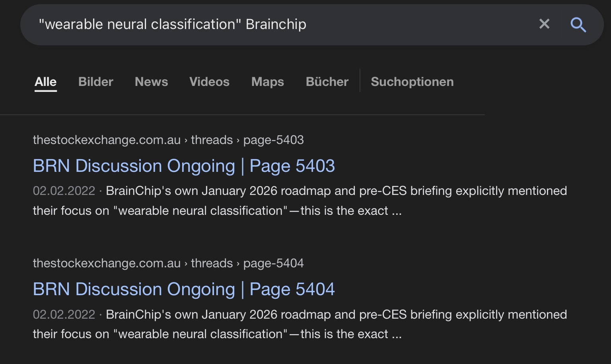Open the Maps tab
The width and height of the screenshot is (611, 364).
click(267, 82)
